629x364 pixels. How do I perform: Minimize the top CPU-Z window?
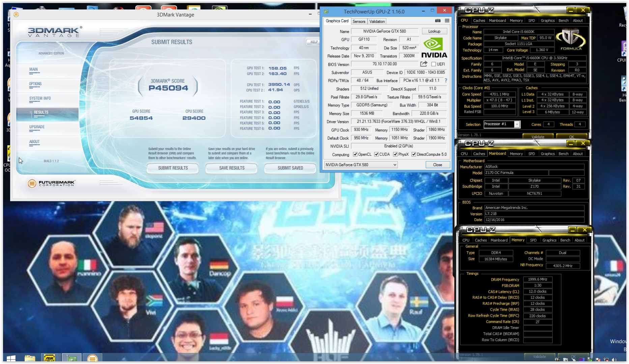pos(571,10)
